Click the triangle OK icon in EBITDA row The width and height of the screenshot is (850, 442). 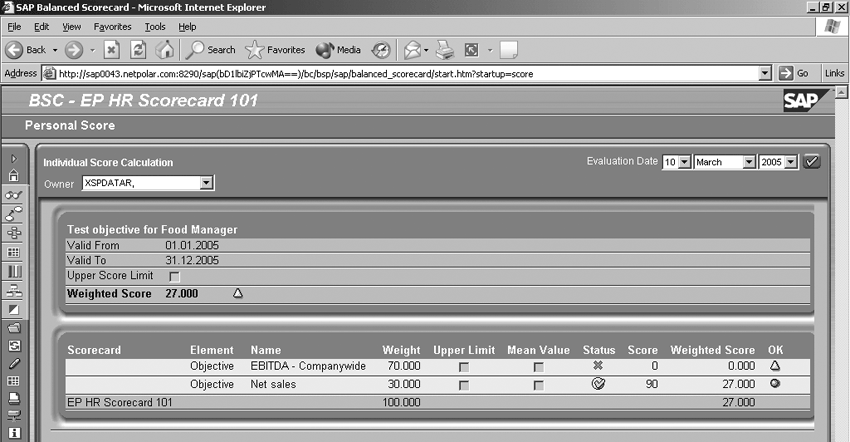(x=775, y=366)
